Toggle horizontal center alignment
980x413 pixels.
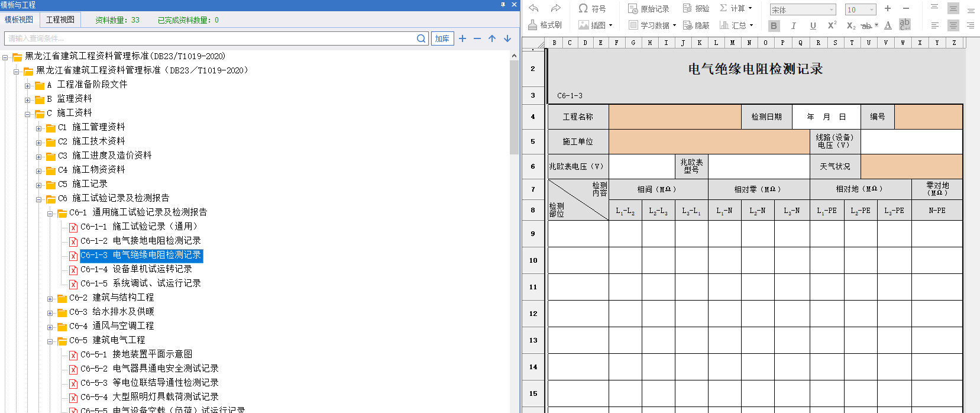953,25
